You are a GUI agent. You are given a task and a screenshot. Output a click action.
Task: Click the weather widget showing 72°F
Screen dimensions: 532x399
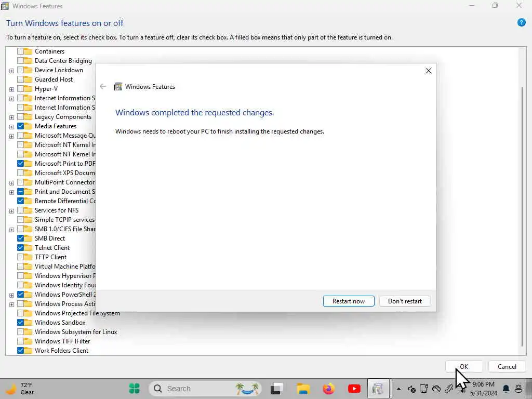point(20,389)
